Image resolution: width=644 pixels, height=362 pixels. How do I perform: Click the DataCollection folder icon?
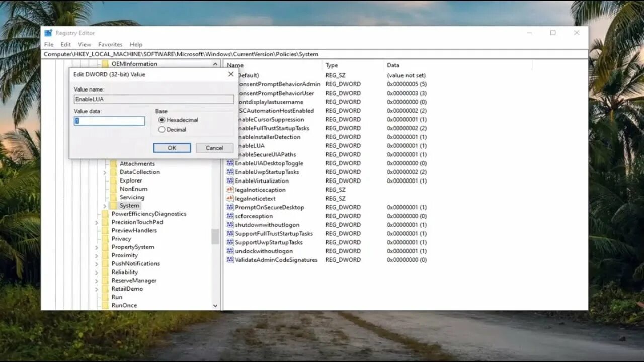coord(113,172)
